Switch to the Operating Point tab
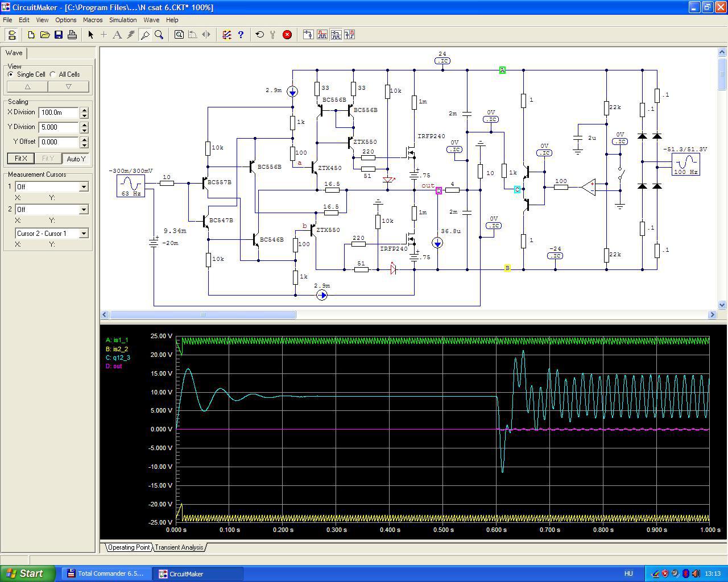Viewport: 728px width, 582px height. [x=129, y=547]
